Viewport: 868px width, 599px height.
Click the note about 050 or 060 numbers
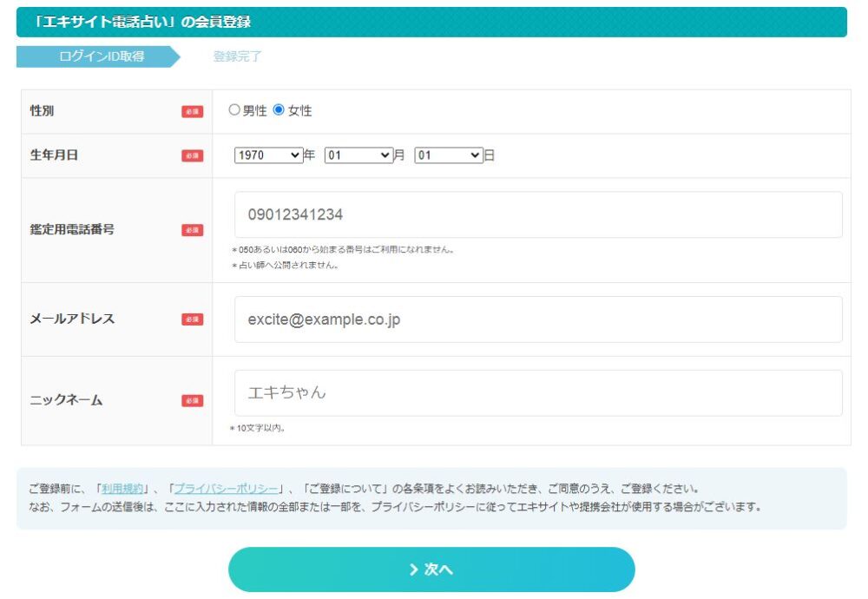(x=343, y=250)
